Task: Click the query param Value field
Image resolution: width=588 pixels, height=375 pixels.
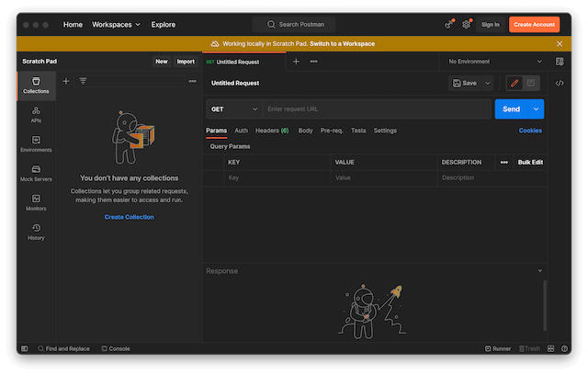Action: click(384, 177)
